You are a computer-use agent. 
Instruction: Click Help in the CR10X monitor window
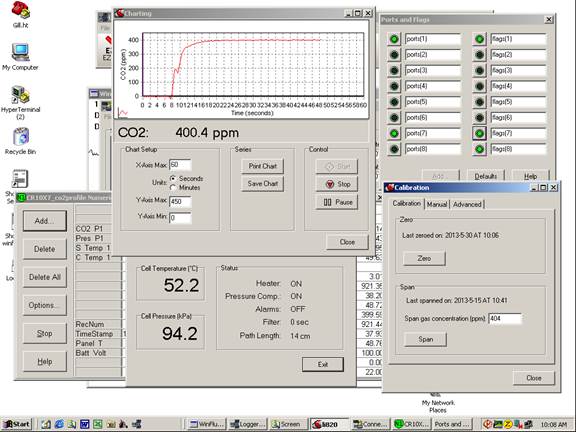click(x=45, y=361)
